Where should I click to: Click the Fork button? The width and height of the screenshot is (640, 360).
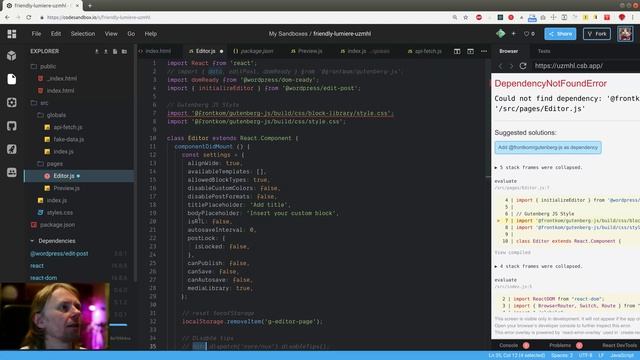click(x=597, y=34)
